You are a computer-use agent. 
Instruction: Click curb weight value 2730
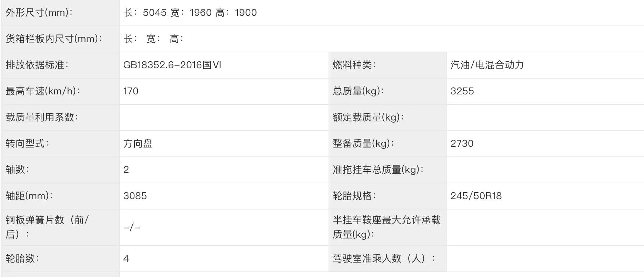point(462,143)
